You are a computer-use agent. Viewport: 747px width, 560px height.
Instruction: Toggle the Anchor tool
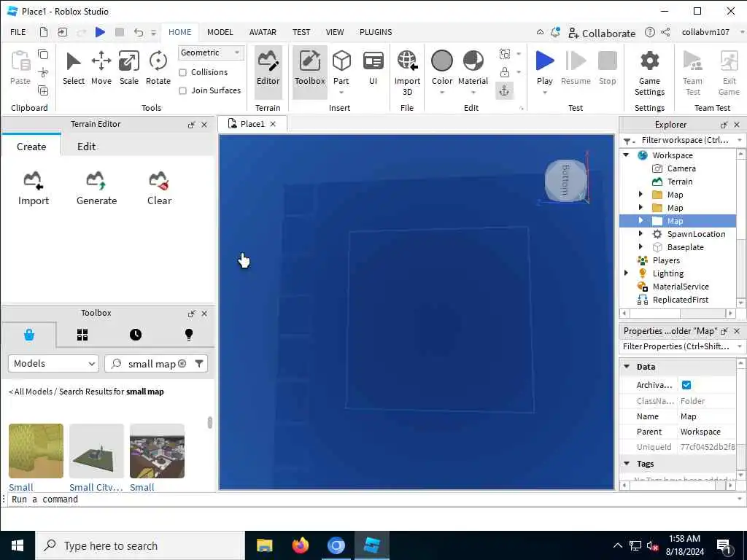tap(505, 90)
